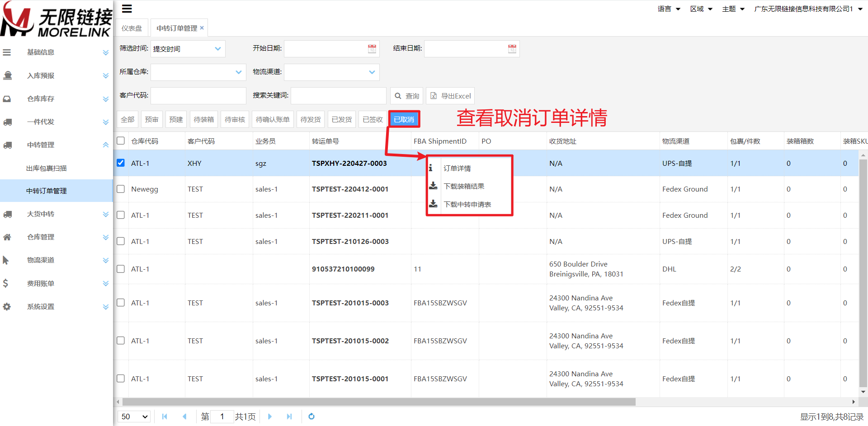Click the 搜索关键词 input field

click(338, 96)
